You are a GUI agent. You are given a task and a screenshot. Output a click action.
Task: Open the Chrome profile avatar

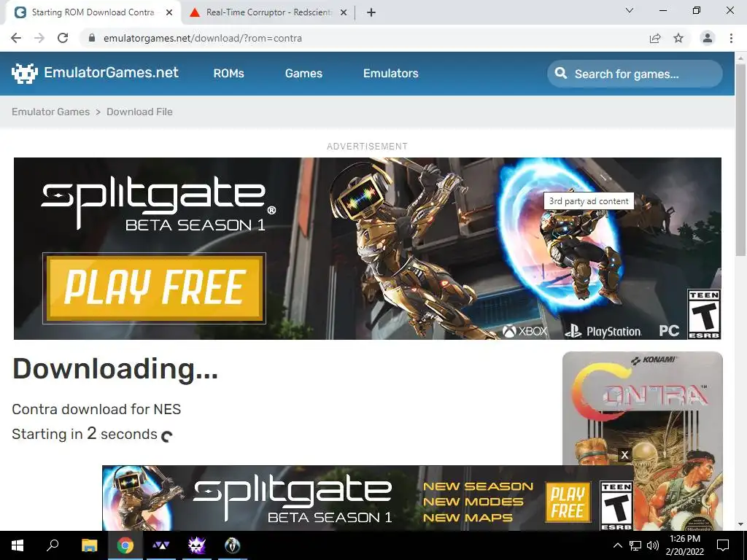[708, 38]
